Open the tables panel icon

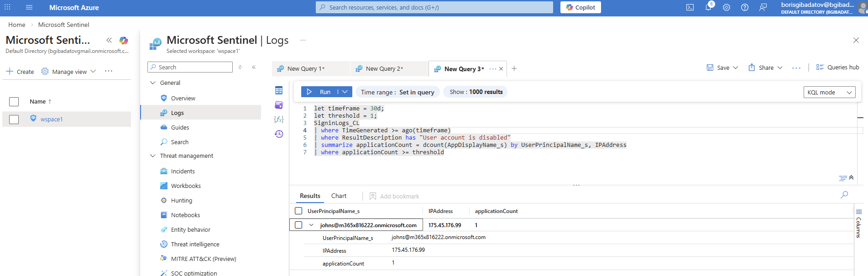279,90
